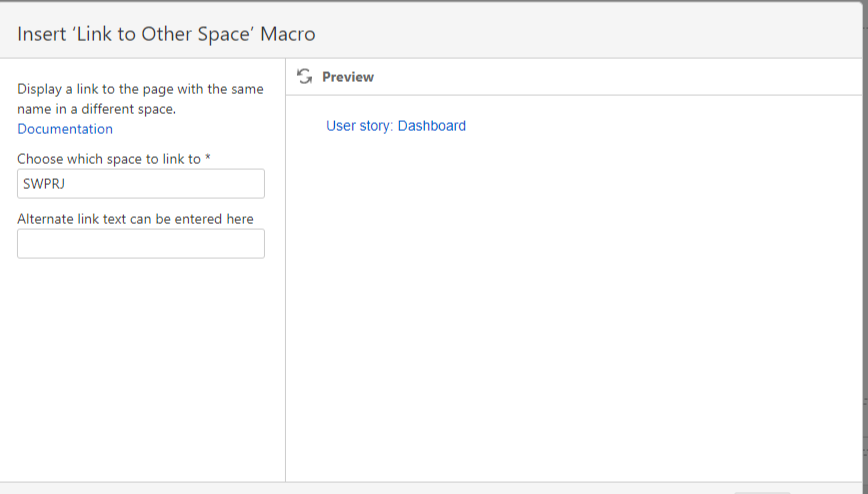This screenshot has height=494, width=868.
Task: Click the required asterisk beside the space label
Action: click(x=207, y=158)
